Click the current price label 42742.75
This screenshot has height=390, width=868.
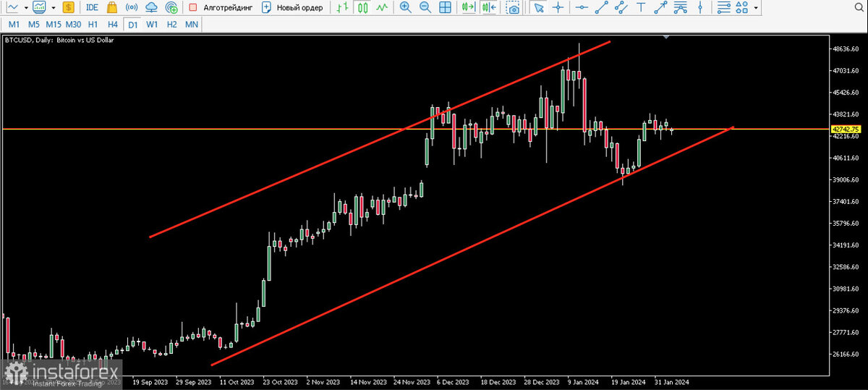[x=846, y=130]
